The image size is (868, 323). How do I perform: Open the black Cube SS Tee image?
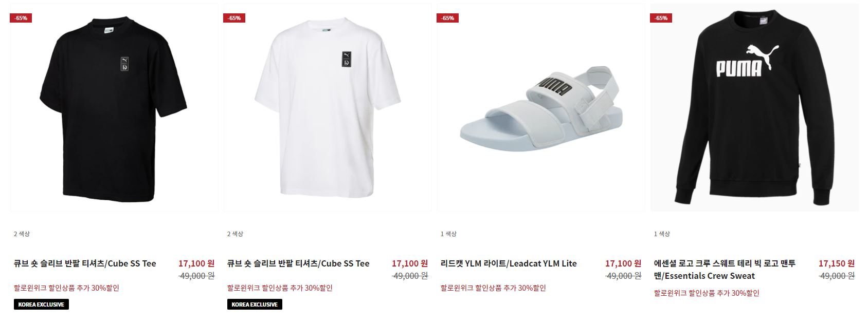pos(114,108)
